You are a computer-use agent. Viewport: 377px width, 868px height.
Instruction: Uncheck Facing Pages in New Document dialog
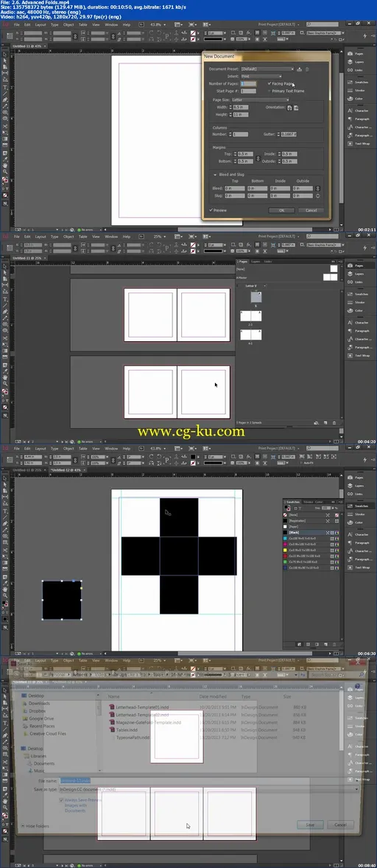(269, 83)
